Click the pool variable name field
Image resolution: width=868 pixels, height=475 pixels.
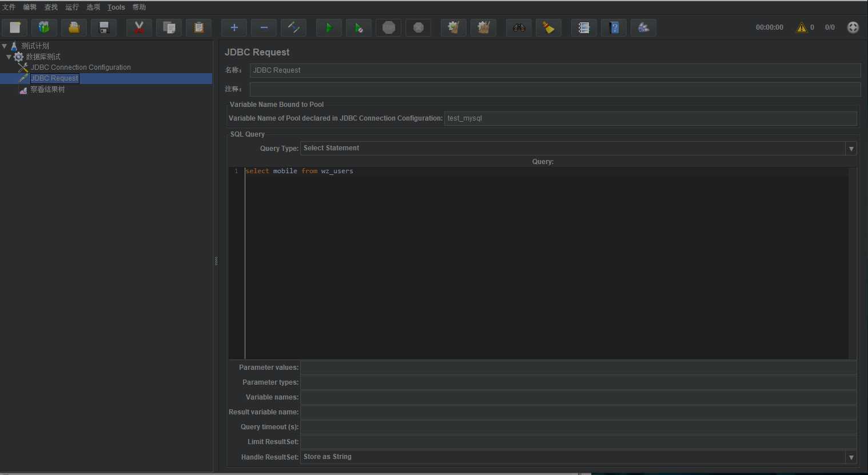651,118
